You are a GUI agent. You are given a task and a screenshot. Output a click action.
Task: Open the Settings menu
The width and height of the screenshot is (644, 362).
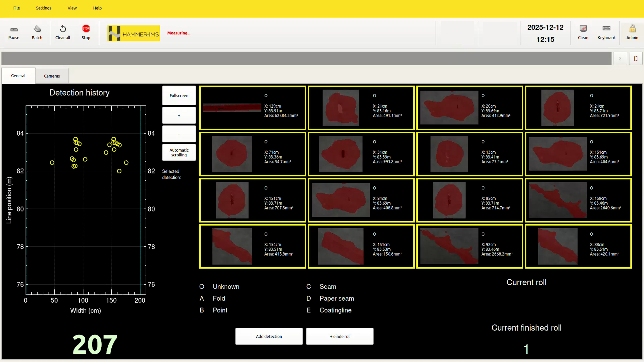point(43,8)
